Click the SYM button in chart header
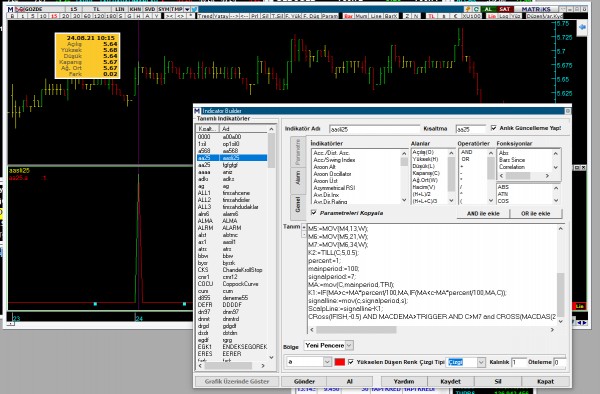The image size is (600, 394). (x=163, y=9)
